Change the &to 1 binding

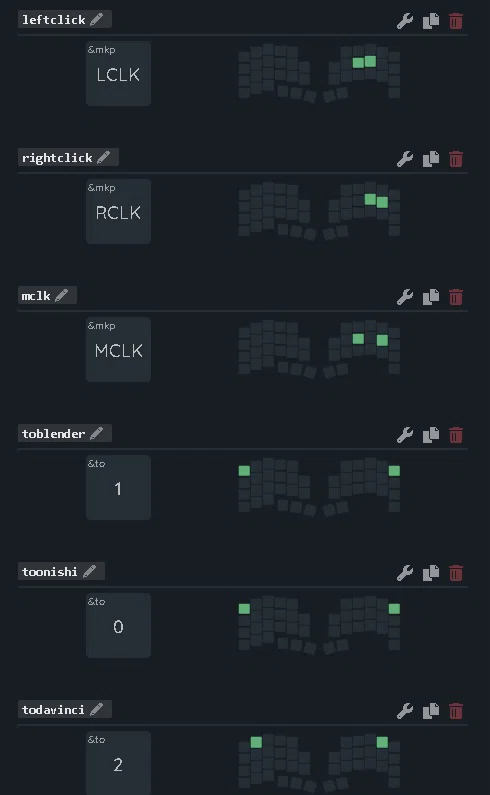(x=118, y=487)
